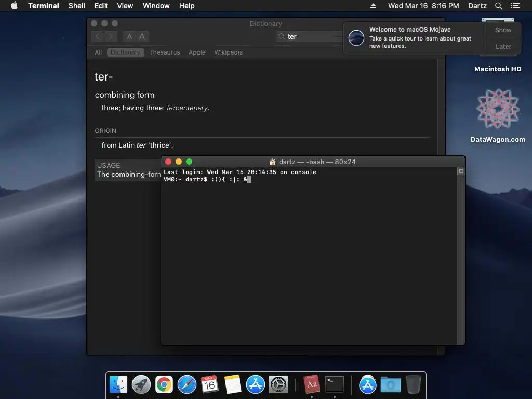The height and width of the screenshot is (399, 532).
Task: Open System Preferences gear in Dock
Action: [278, 384]
